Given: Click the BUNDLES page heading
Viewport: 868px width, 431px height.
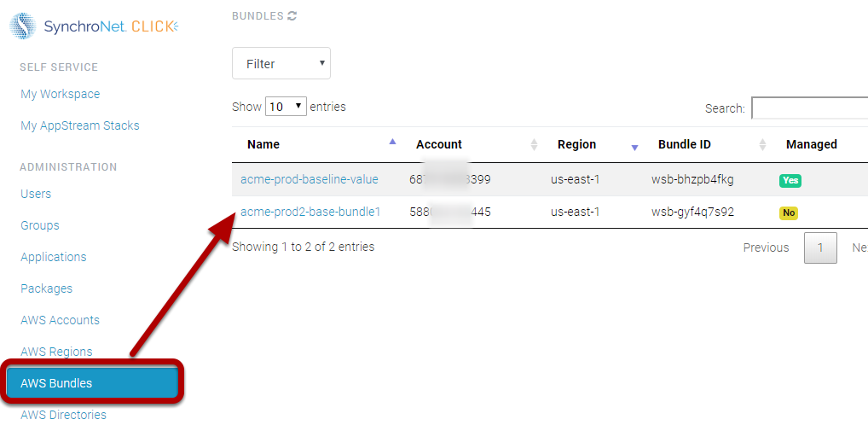Looking at the screenshot, I should tap(258, 16).
